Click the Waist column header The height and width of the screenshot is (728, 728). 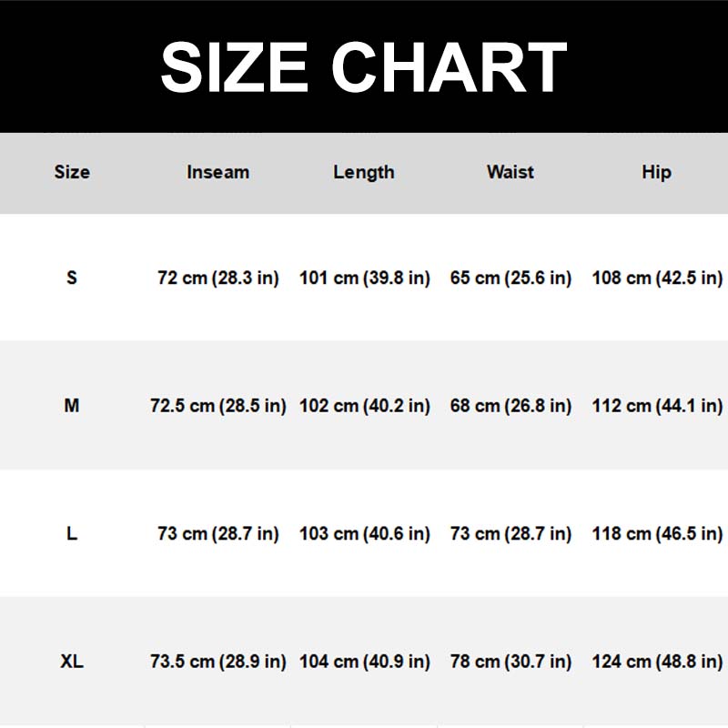[x=511, y=172]
